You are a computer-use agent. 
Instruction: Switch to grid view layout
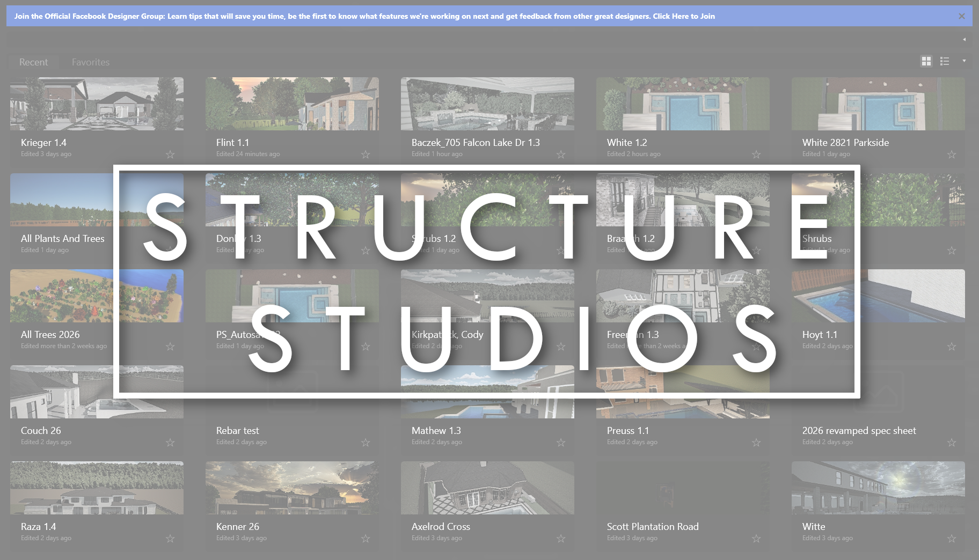pyautogui.click(x=926, y=61)
